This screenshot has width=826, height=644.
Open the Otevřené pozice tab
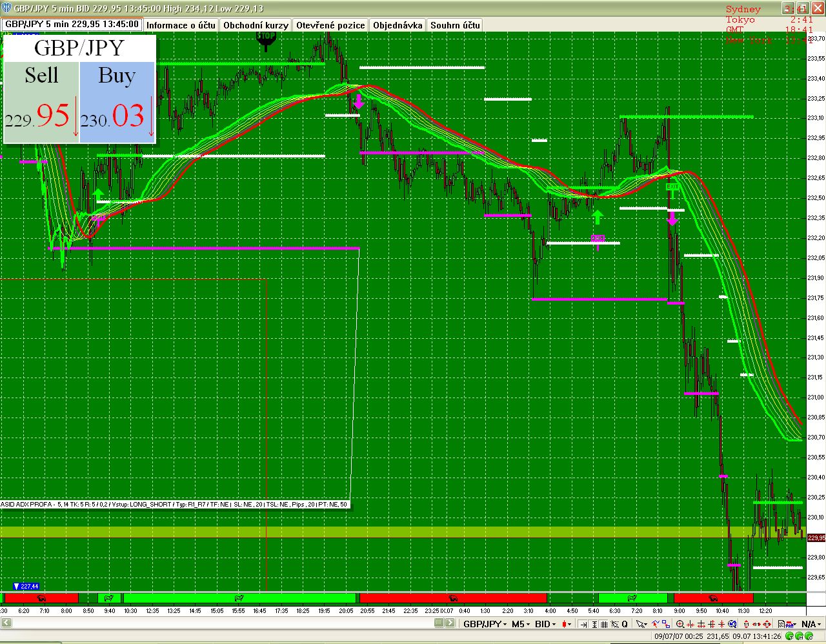pyautogui.click(x=330, y=25)
